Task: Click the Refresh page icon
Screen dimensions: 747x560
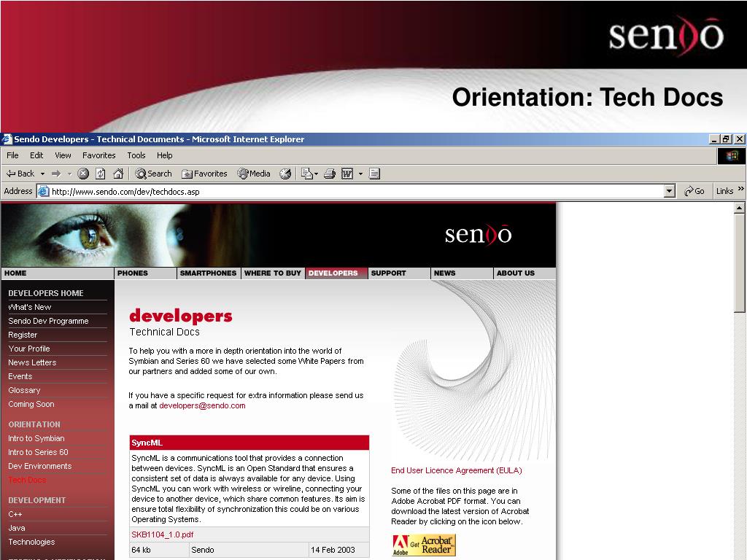Action: tap(100, 174)
